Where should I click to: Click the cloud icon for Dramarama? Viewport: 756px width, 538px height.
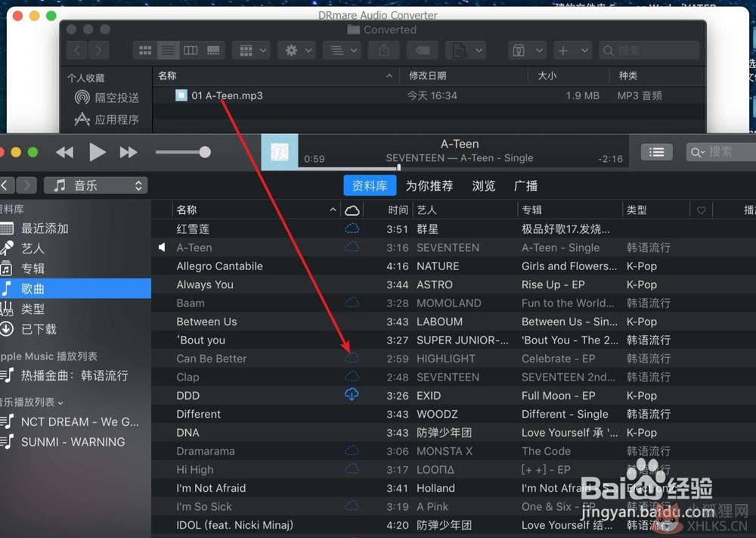(x=352, y=451)
